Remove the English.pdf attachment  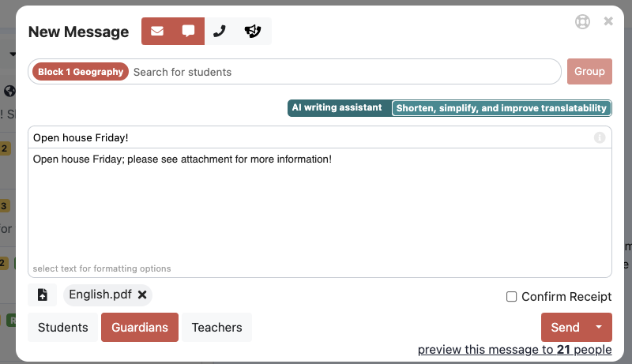(142, 295)
